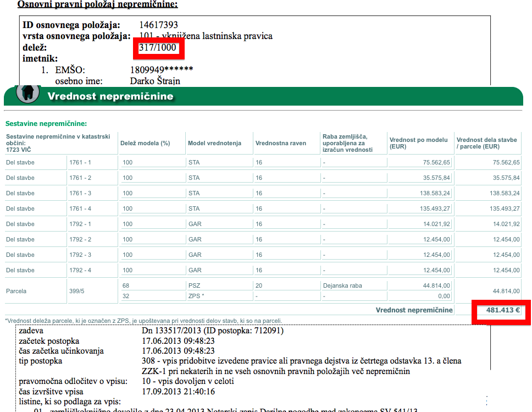Click GAR cell in row 1792 - 1
The height and width of the screenshot is (412, 532).
[195, 224]
